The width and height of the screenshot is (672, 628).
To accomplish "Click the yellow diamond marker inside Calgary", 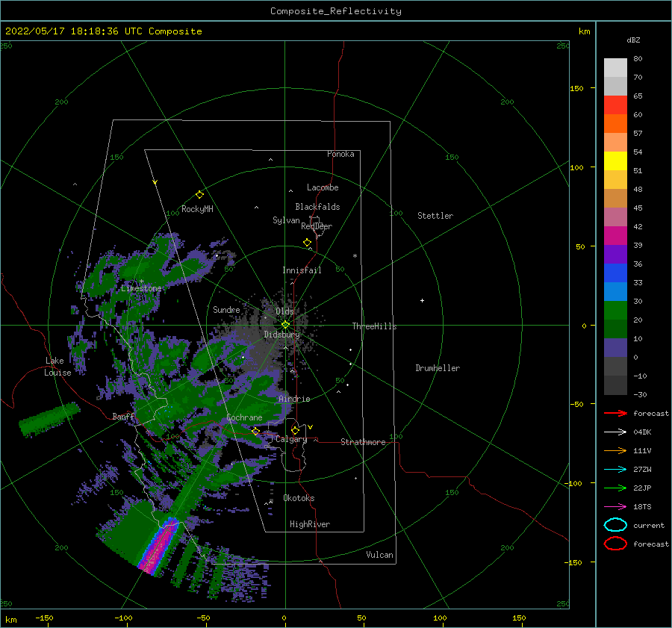I will coord(295,430).
